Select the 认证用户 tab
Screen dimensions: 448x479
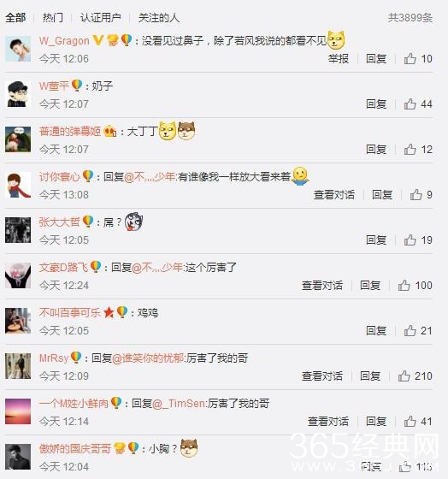coord(101,17)
